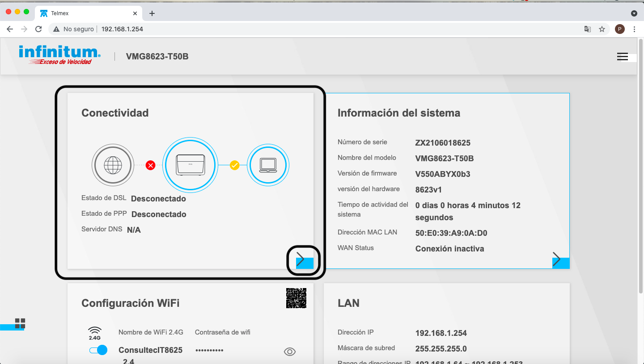Image resolution: width=644 pixels, height=364 pixels.
Task: Open Chrome's three-dot menu
Action: click(x=634, y=29)
